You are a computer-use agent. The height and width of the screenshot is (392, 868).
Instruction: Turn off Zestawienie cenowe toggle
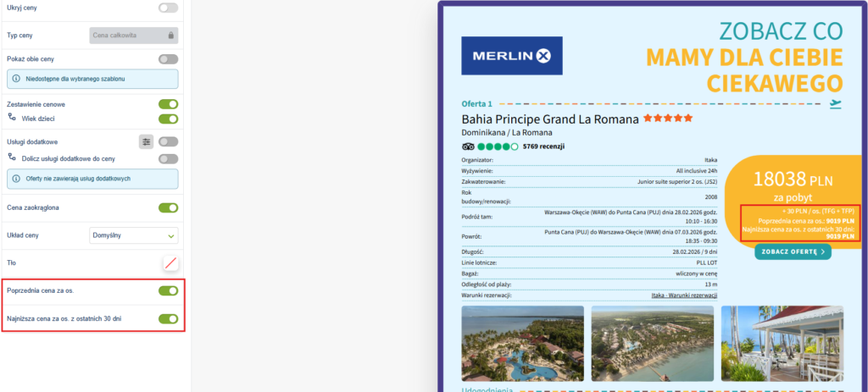[x=169, y=104]
